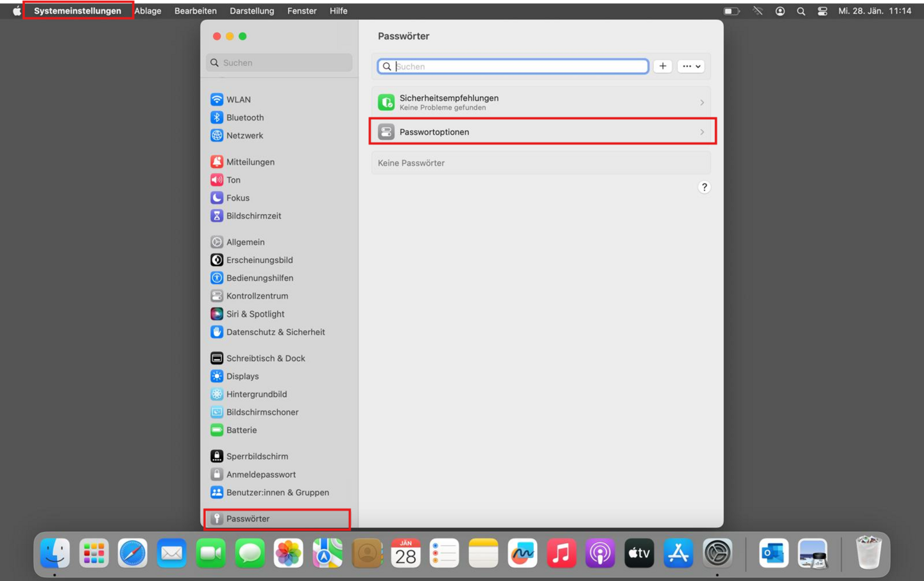Viewport: 924px width, 581px height.
Task: Click the passwords search field
Action: [x=520, y=66]
